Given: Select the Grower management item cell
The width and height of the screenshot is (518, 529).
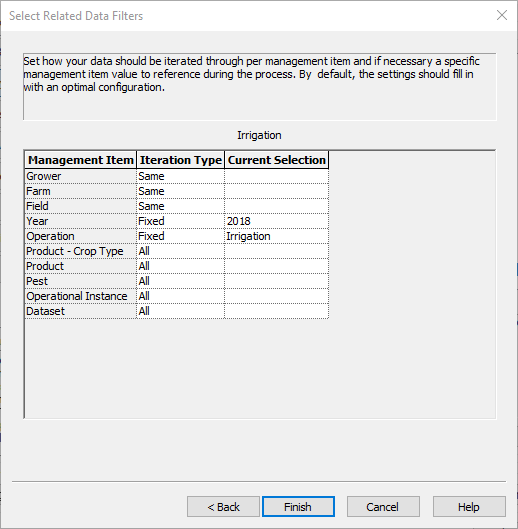Looking at the screenshot, I should 81,176.
